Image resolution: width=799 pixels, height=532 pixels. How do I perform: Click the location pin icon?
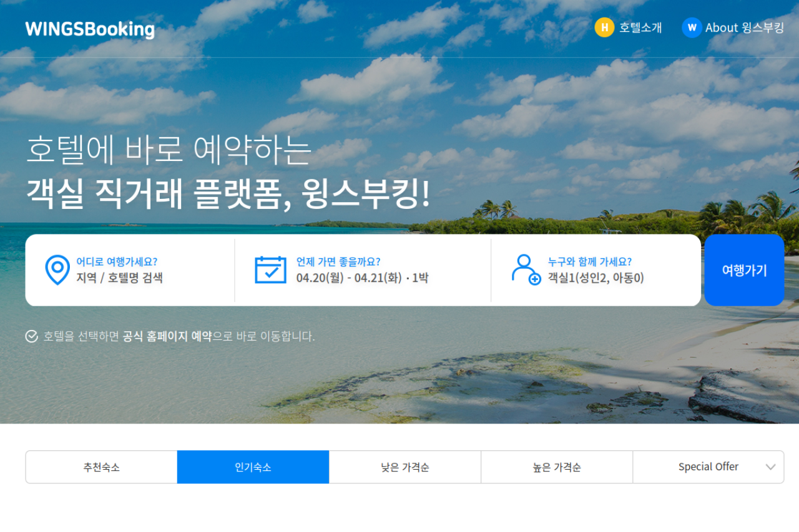click(x=57, y=270)
